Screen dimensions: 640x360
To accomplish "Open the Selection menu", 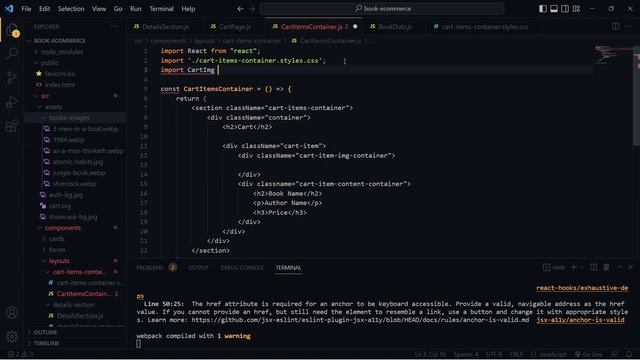I will [x=71, y=9].
